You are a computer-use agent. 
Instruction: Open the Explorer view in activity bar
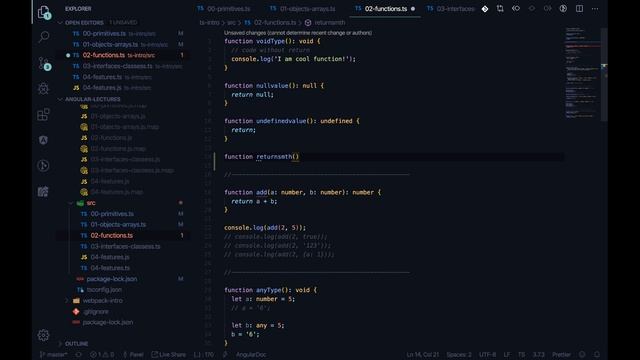44,13
